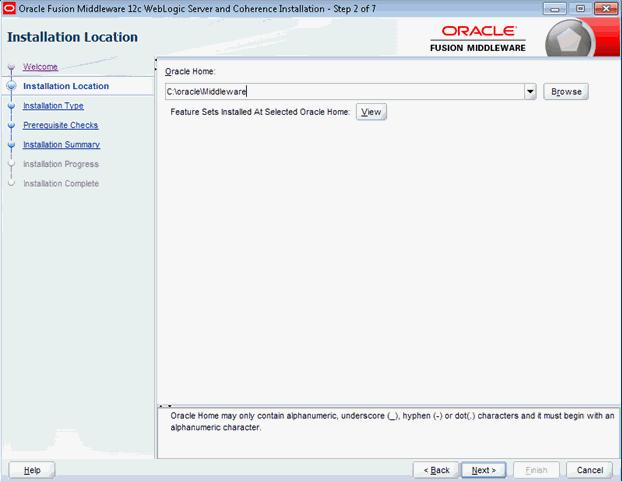Click the collapse arrows above message pane
This screenshot has width=622, height=481.
[x=165, y=406]
